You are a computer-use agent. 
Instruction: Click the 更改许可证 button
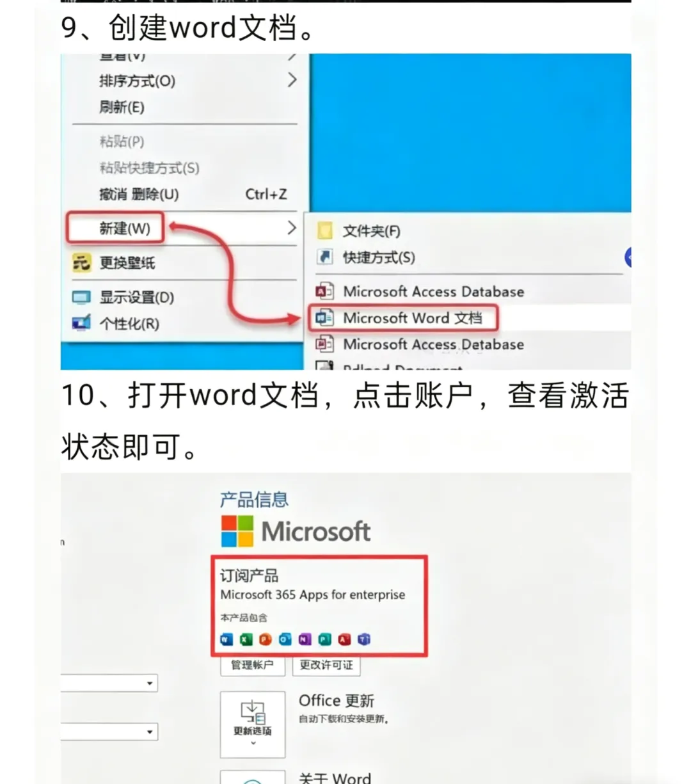pyautogui.click(x=326, y=665)
